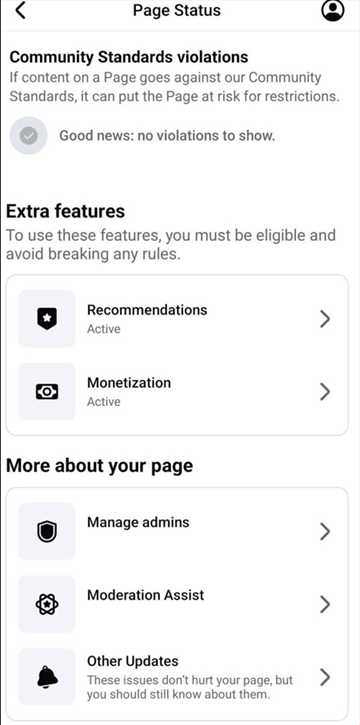Expand the Other Updates chevron
The width and height of the screenshot is (360, 725).
[325, 677]
